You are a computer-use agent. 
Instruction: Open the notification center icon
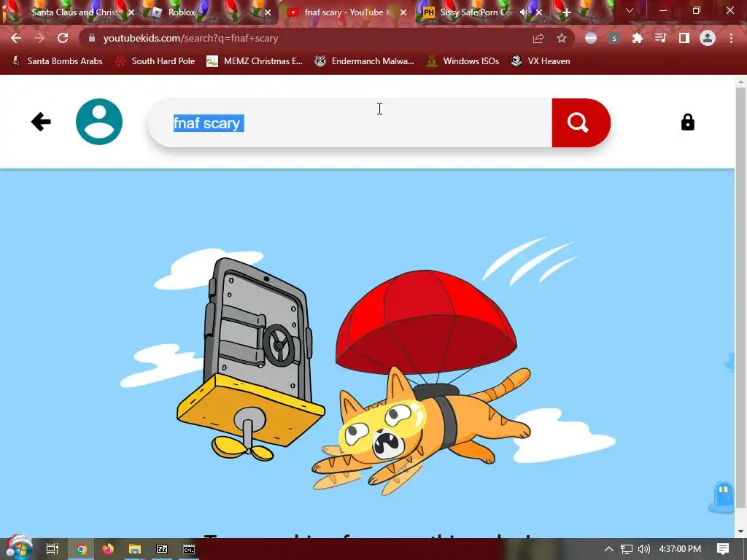[x=723, y=549]
